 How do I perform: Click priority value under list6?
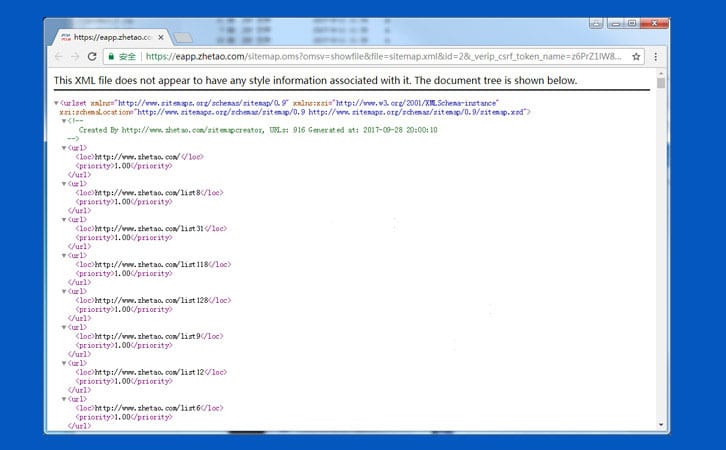(123, 417)
